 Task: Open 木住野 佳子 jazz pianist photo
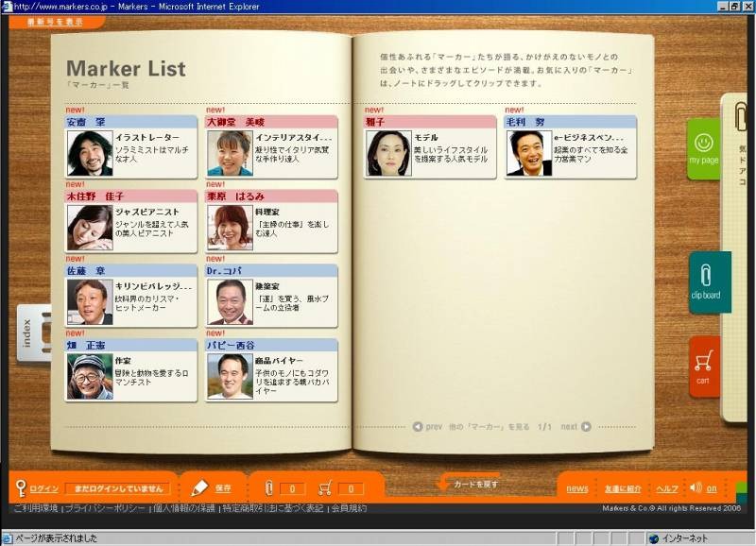(90, 228)
